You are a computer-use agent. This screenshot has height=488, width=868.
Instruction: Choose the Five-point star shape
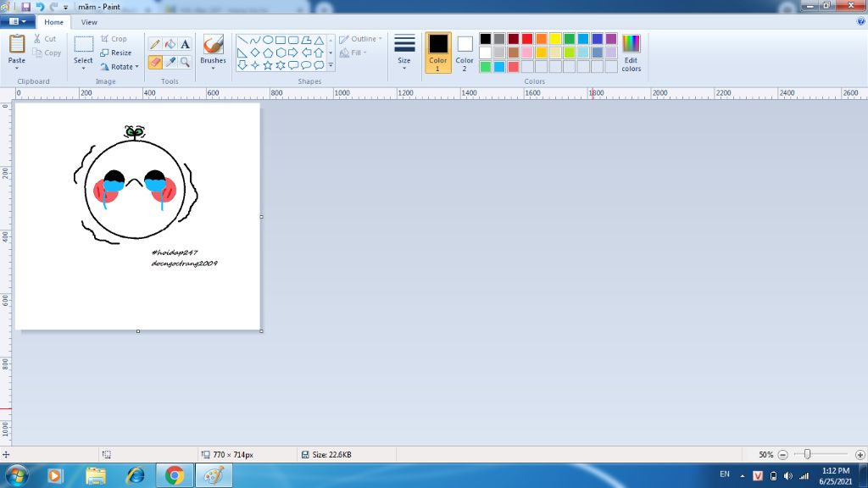pyautogui.click(x=267, y=65)
